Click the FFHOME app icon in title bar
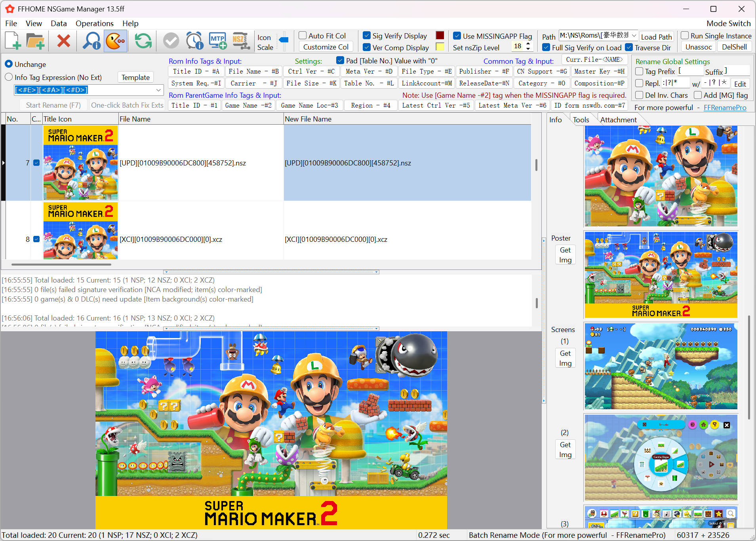The width and height of the screenshot is (756, 541). 10,9
